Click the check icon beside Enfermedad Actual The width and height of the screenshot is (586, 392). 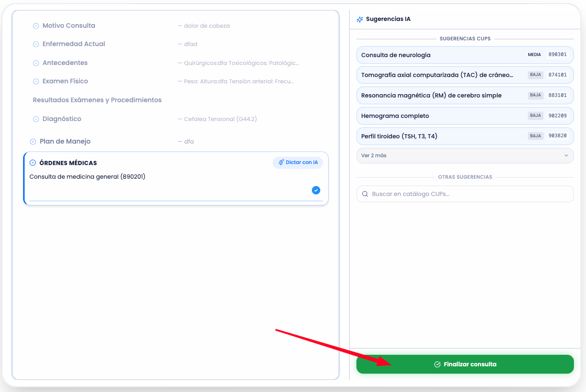[36, 44]
